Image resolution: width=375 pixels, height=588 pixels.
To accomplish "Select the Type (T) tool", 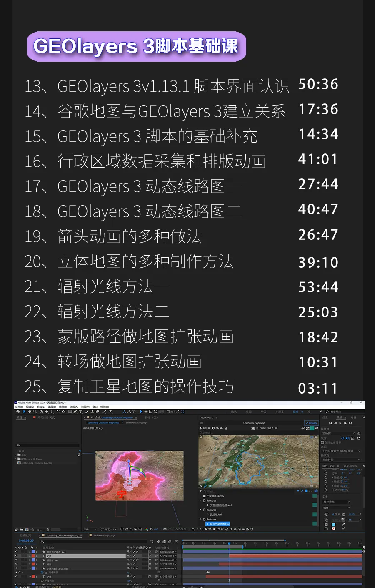I will (80, 412).
